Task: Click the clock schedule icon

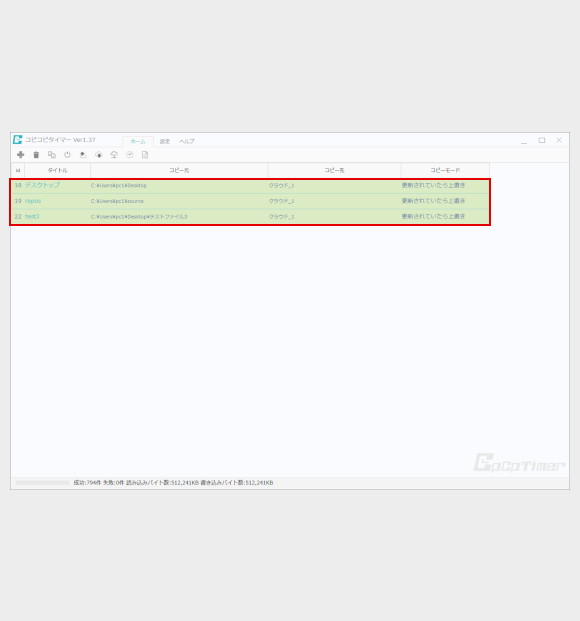Action: [130, 155]
